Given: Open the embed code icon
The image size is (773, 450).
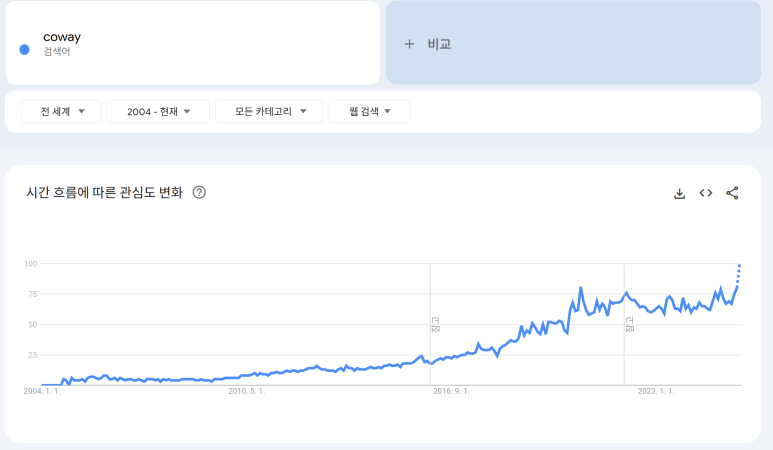Looking at the screenshot, I should 706,193.
